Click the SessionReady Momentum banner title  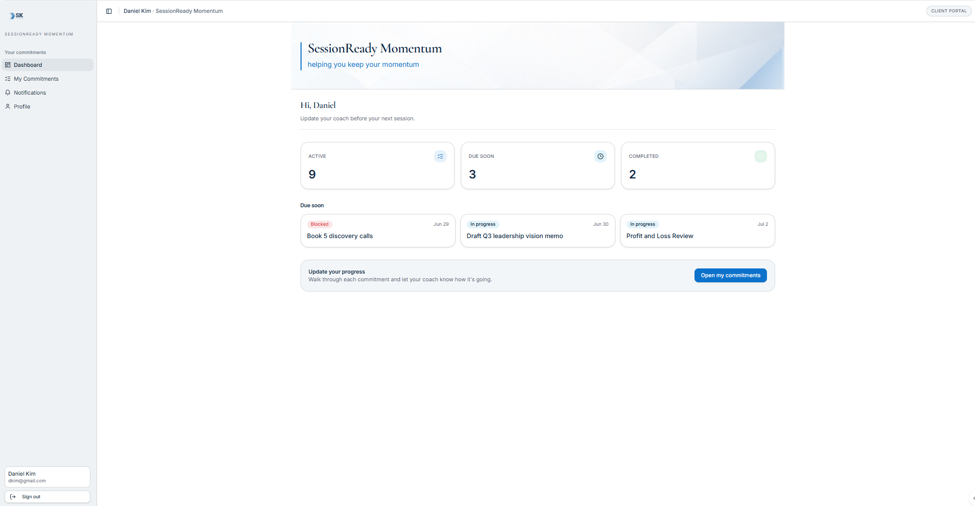point(375,48)
